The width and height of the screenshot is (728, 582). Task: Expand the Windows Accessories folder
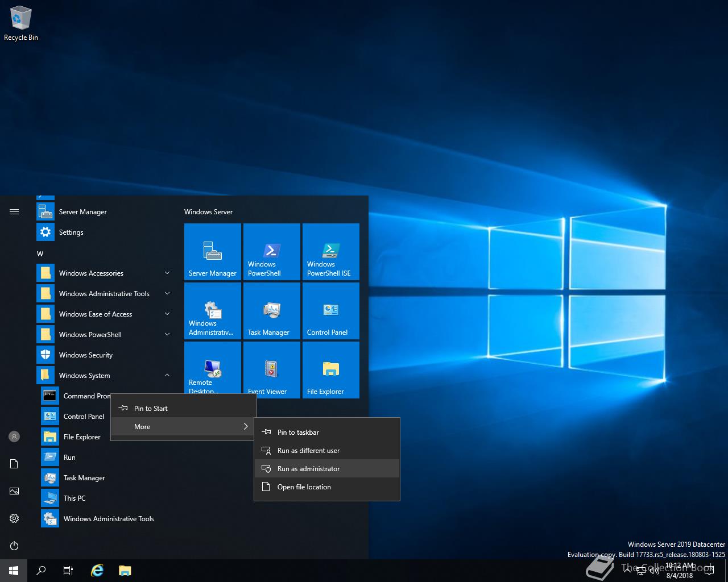105,273
